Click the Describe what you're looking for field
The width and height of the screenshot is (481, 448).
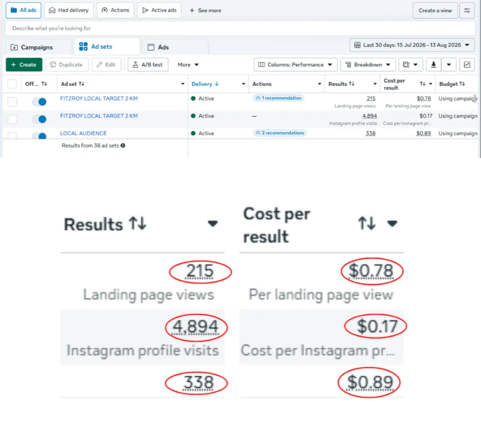[x=240, y=28]
